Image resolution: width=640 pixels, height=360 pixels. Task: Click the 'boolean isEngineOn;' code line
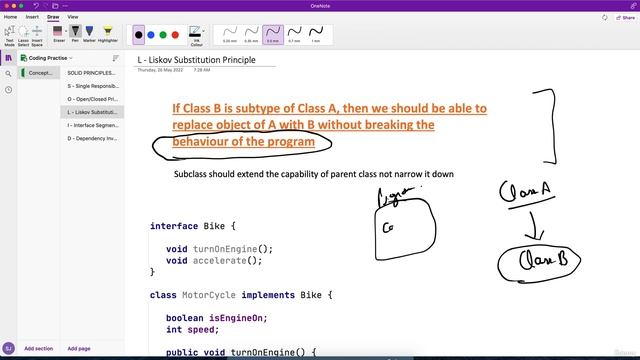tap(216, 318)
